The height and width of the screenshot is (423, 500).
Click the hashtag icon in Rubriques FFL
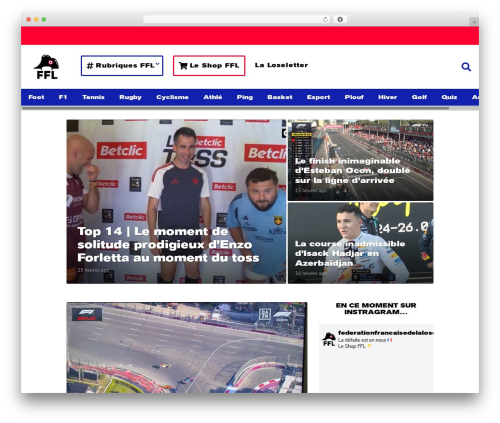click(x=90, y=66)
